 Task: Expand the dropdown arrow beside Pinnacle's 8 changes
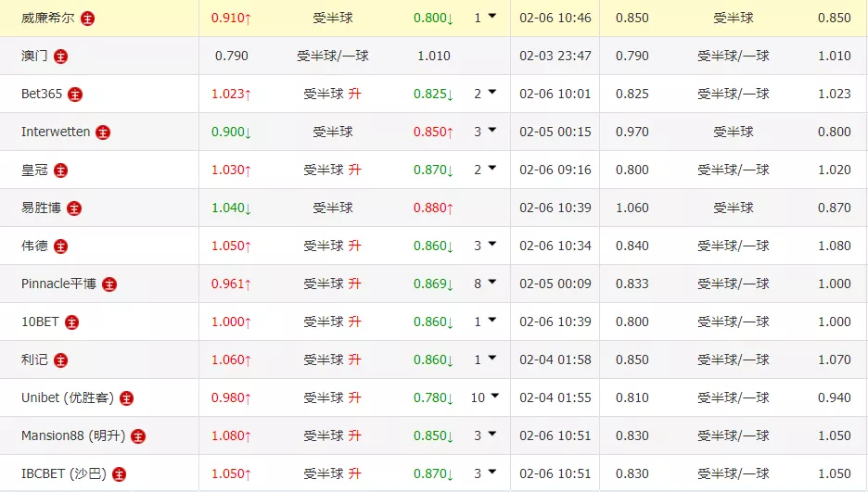click(491, 282)
